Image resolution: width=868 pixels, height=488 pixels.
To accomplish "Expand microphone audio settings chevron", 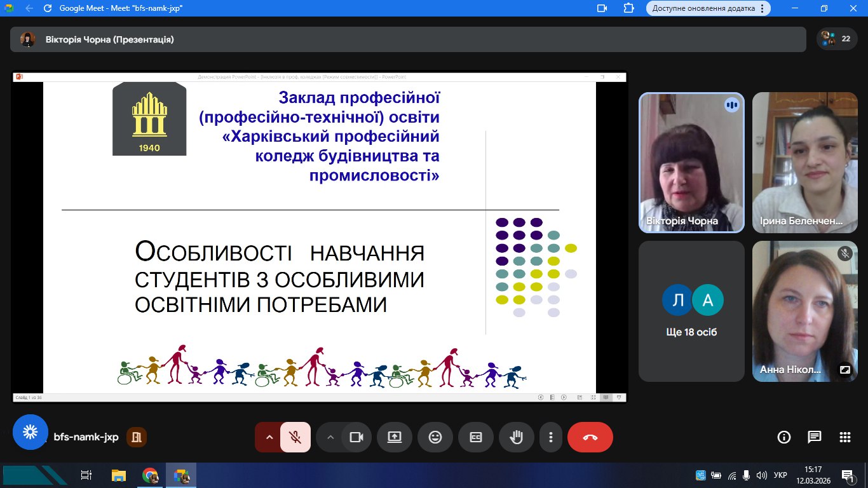I will click(x=268, y=437).
